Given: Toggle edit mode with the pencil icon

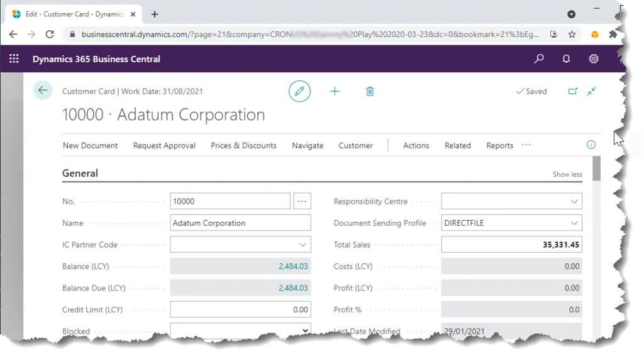Looking at the screenshot, I should click(299, 91).
